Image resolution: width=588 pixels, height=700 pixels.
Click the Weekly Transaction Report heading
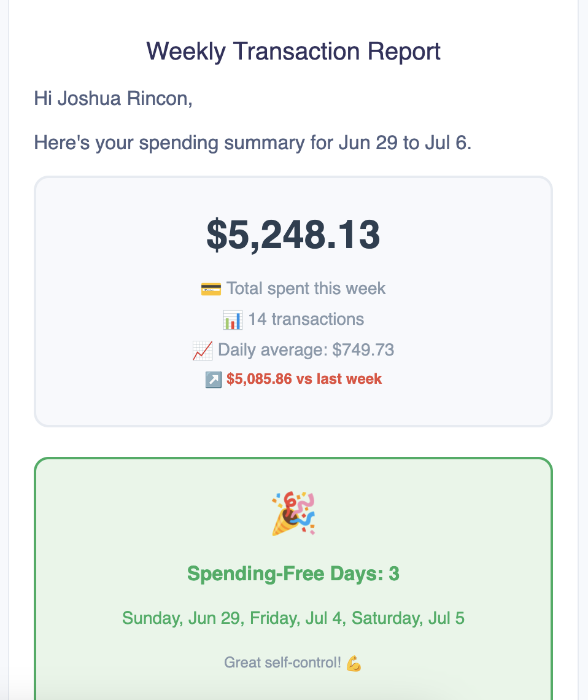coord(293,51)
